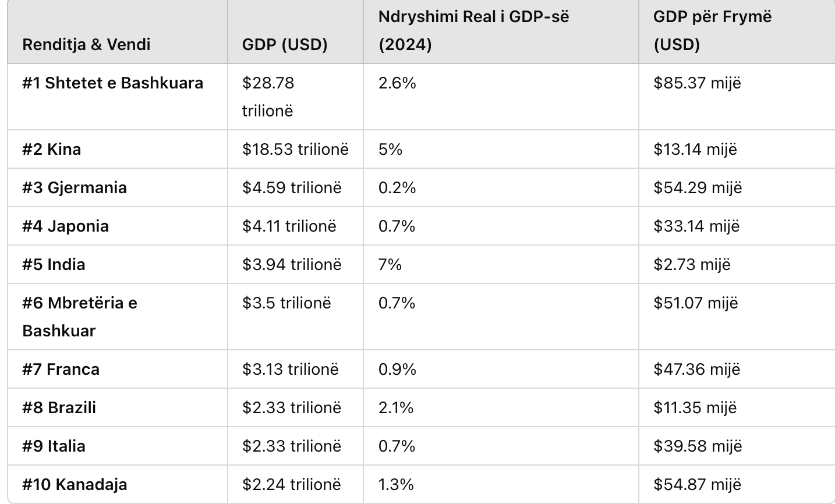Click the "#4 Japonia" row label
This screenshot has height=504, width=835.
[66, 226]
